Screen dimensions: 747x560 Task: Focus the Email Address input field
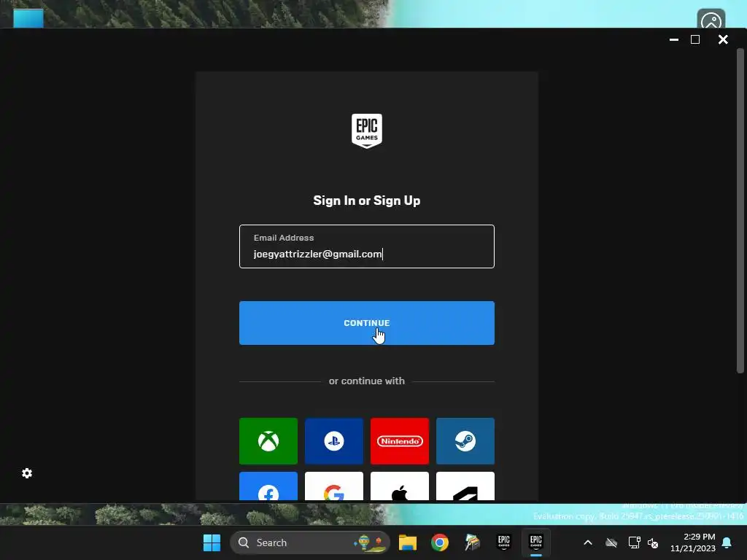pos(367,246)
